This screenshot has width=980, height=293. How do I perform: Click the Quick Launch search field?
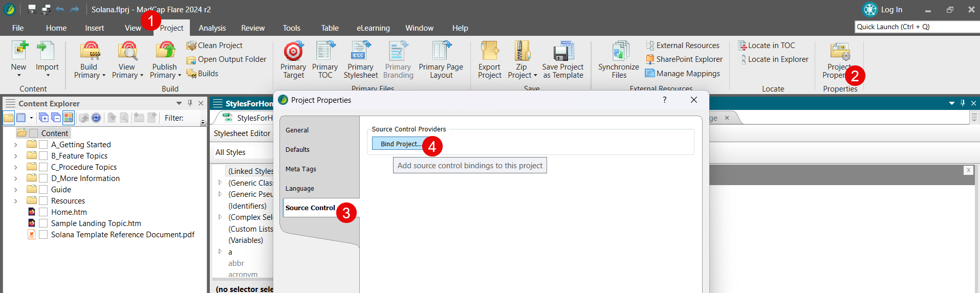[x=917, y=27]
